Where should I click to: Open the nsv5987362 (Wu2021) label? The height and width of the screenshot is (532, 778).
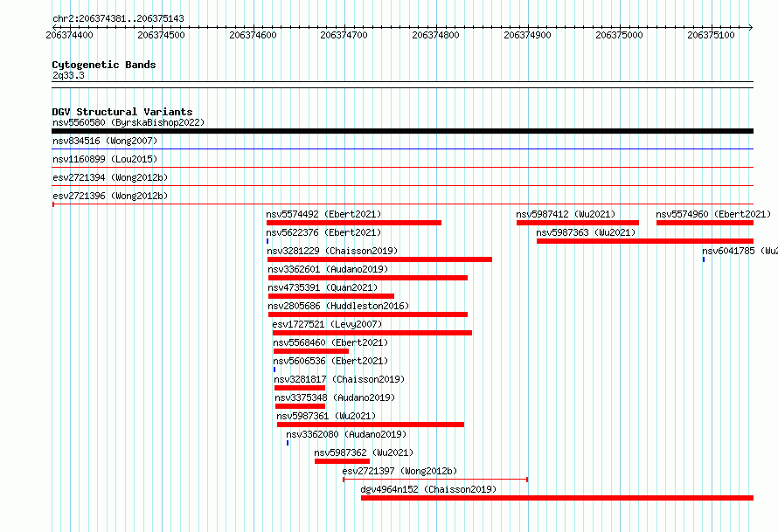pyautogui.click(x=364, y=453)
